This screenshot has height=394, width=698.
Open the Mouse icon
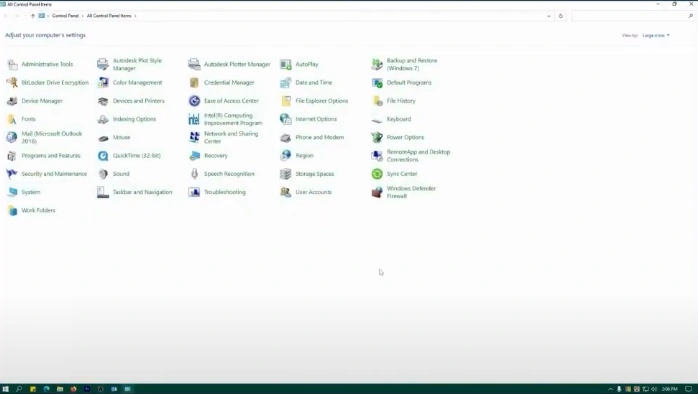103,138
